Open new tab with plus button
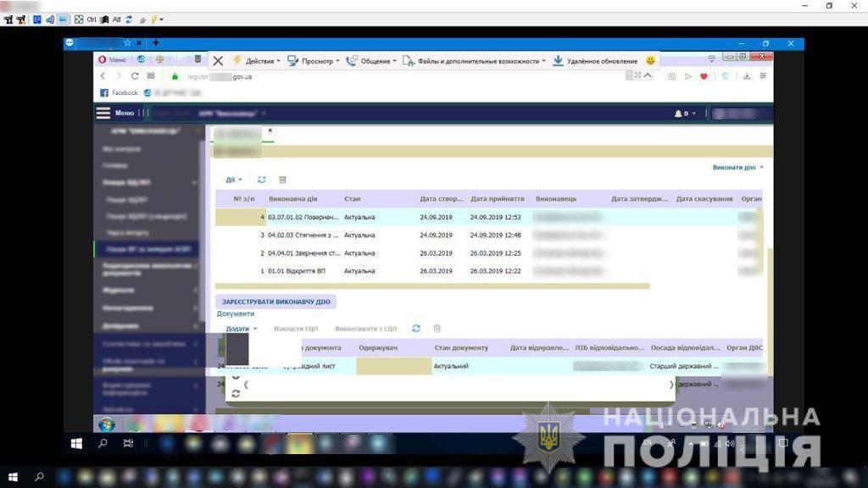The height and width of the screenshot is (488, 868). coord(156,42)
